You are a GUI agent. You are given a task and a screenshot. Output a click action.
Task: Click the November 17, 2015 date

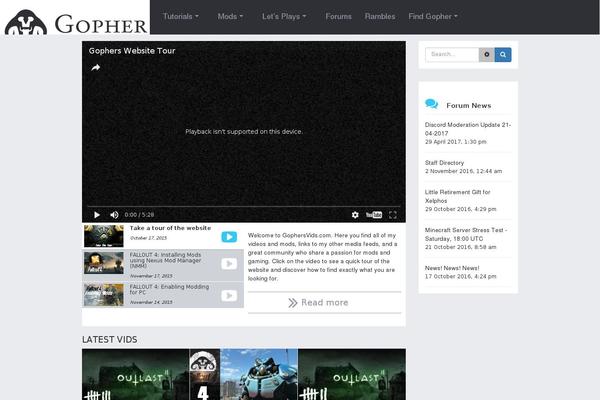151,276
